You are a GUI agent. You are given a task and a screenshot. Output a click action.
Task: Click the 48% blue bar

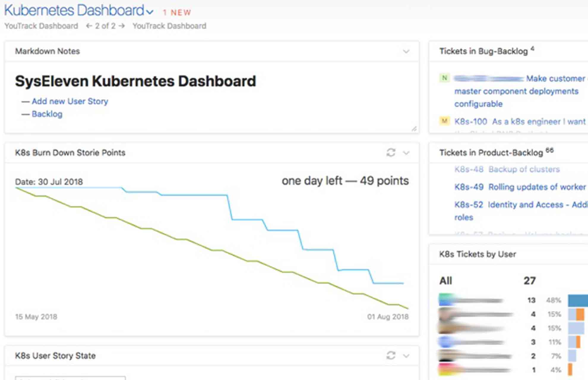578,300
